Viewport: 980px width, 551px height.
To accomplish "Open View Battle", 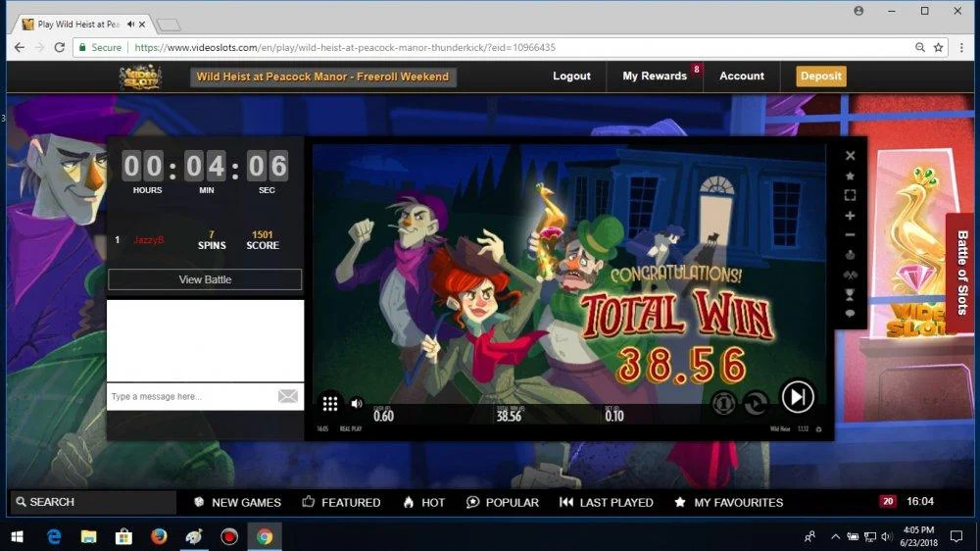I will click(x=205, y=279).
